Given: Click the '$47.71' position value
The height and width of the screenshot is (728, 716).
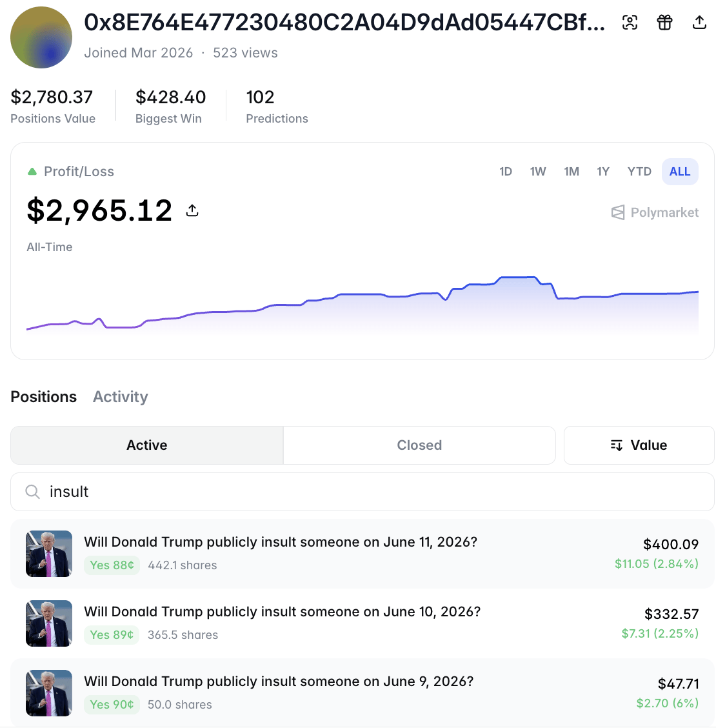Looking at the screenshot, I should point(678,683).
